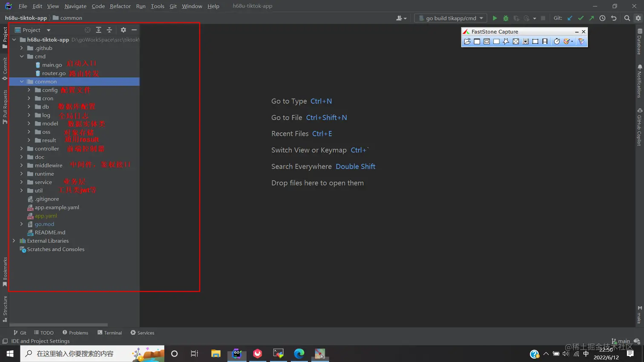Screen dimensions: 644x362
Task: Expand the go.mod node
Action: coord(22,224)
